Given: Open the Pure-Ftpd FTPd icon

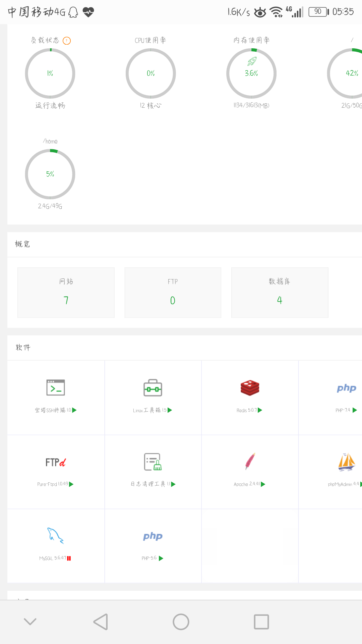Looking at the screenshot, I should 56,462.
